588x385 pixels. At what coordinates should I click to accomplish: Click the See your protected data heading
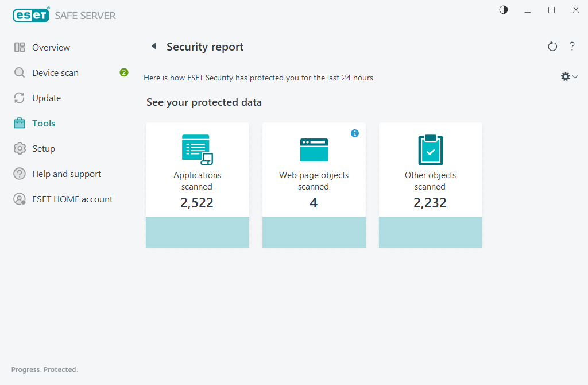(204, 102)
